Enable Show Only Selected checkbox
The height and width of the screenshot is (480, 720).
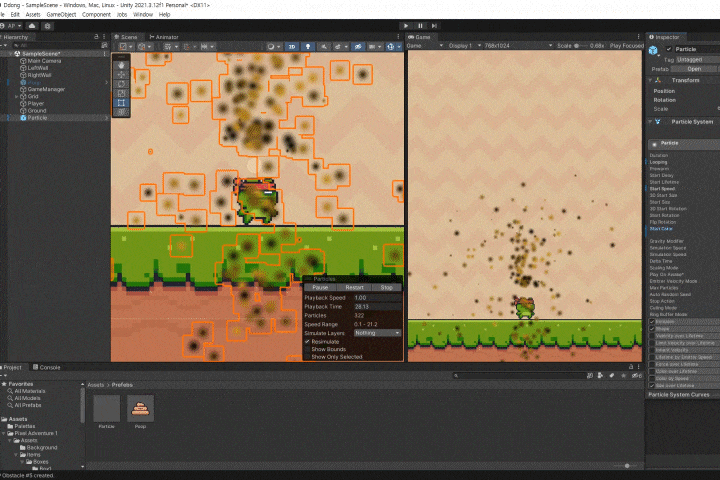(x=307, y=356)
